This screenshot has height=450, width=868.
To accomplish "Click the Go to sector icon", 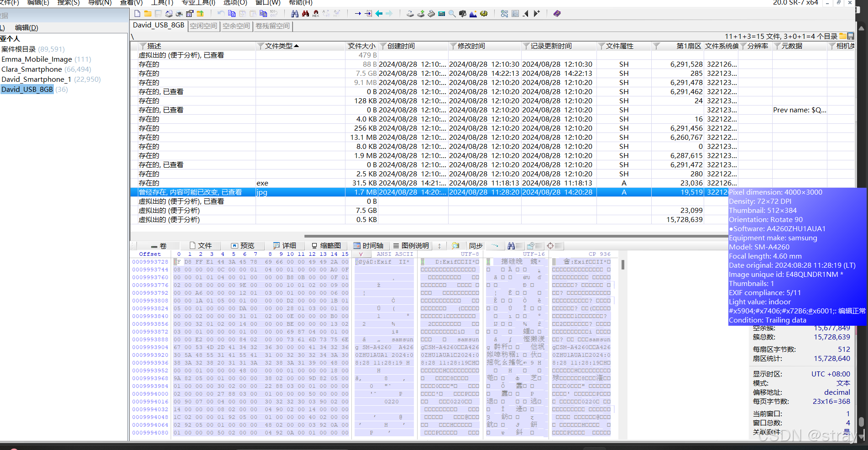I will tap(368, 14).
